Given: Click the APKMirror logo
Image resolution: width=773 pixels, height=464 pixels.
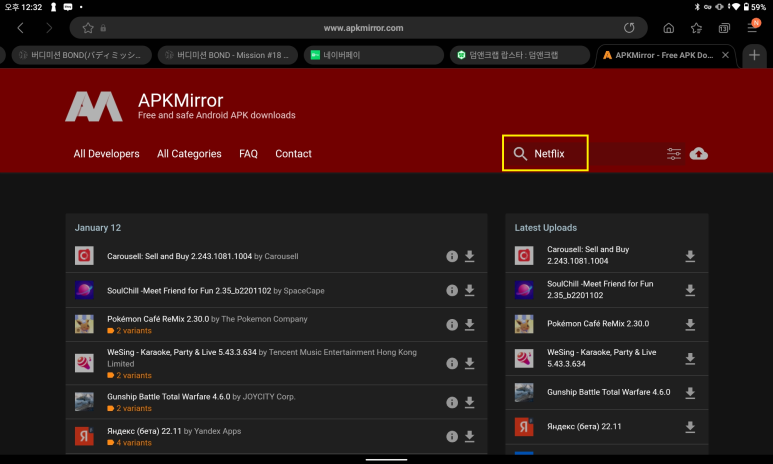Looking at the screenshot, I should coord(94,106).
